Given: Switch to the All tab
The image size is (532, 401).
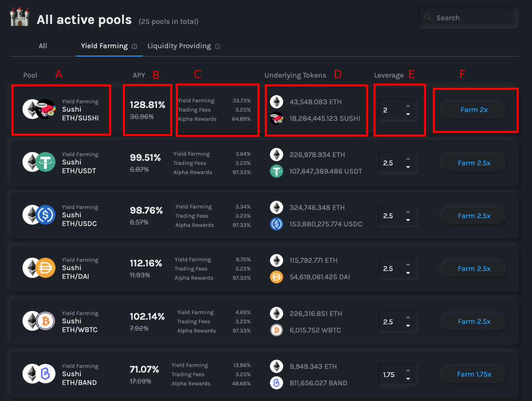Looking at the screenshot, I should [43, 46].
